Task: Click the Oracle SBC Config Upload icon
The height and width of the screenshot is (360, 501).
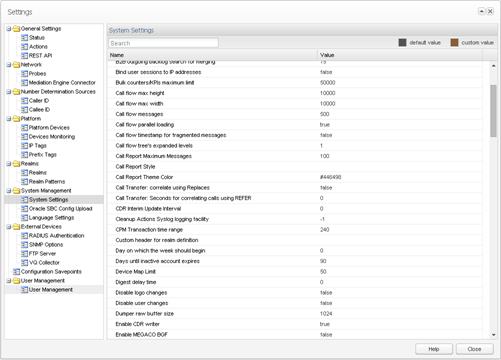Action: (24, 209)
